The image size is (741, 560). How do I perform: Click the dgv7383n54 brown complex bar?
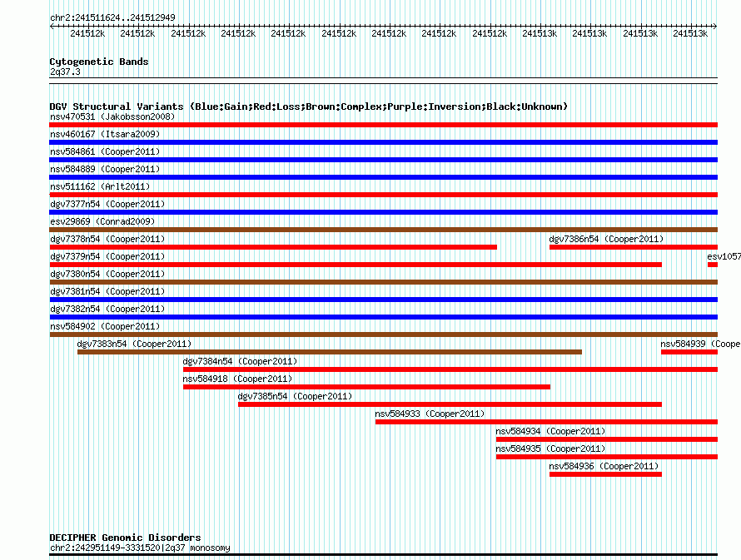click(x=330, y=352)
